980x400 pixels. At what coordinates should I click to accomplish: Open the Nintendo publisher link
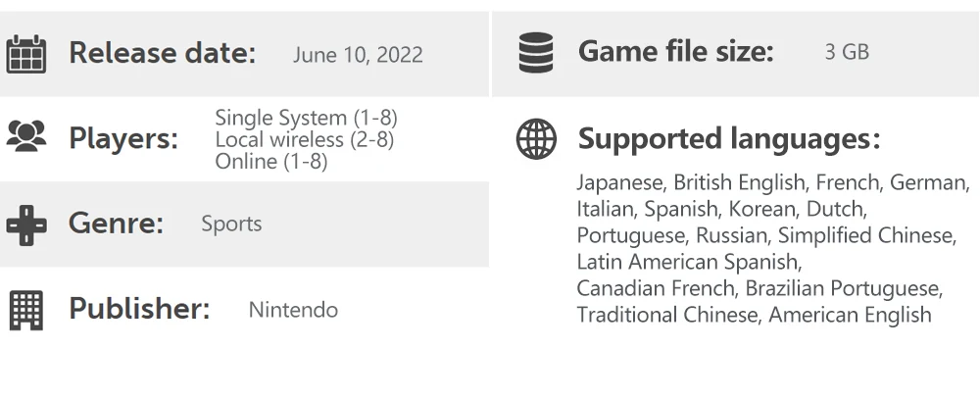pyautogui.click(x=293, y=310)
